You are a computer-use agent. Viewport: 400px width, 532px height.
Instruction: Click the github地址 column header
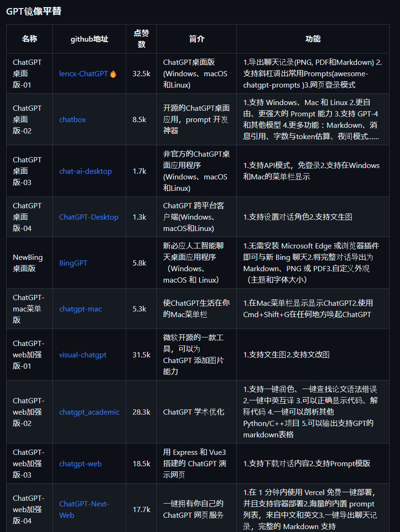coord(89,39)
